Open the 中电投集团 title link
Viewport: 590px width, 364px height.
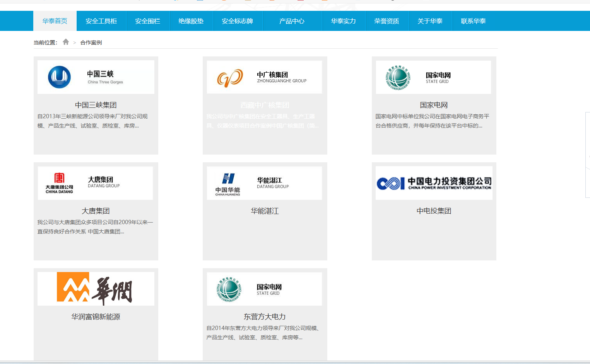point(434,211)
